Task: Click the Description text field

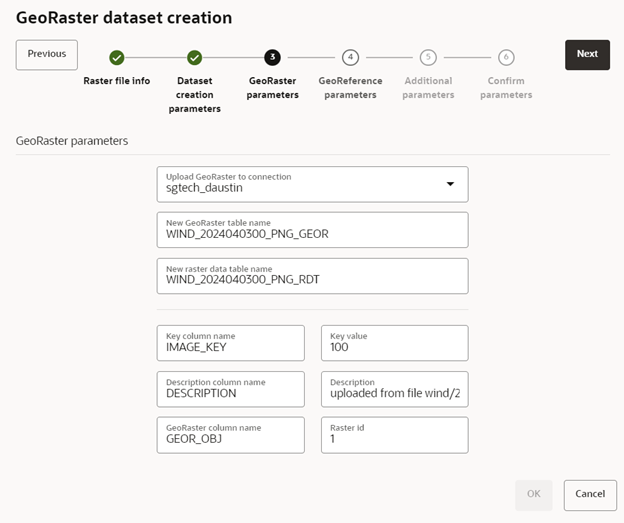Action: click(x=394, y=389)
